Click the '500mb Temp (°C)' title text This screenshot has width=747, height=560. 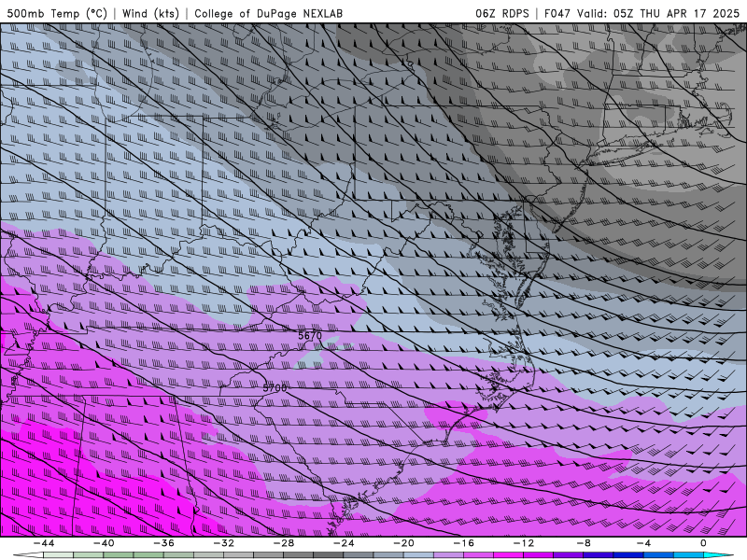click(57, 13)
